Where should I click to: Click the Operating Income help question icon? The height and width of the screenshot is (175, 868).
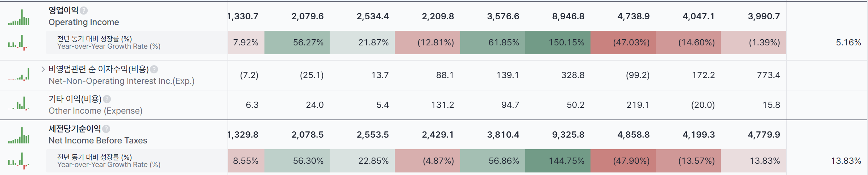[84, 11]
